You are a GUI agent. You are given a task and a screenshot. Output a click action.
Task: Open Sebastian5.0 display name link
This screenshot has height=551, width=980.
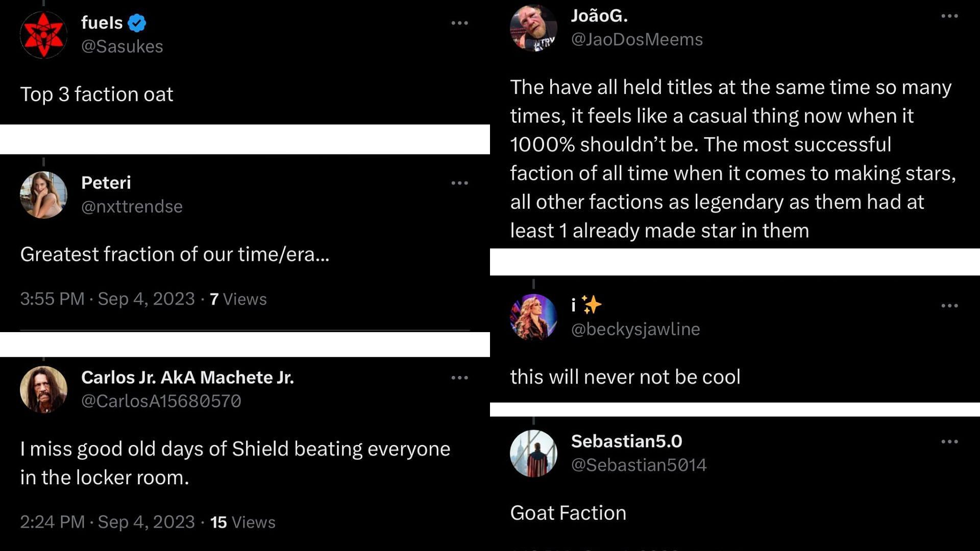pos(626,441)
